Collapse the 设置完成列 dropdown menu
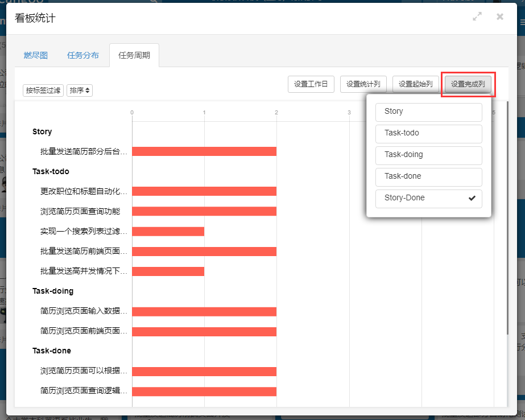525x420 pixels. tap(468, 84)
